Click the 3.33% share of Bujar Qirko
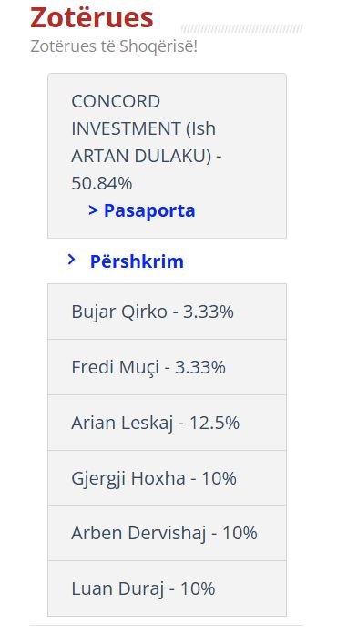This screenshot has height=644, width=337. [x=208, y=312]
